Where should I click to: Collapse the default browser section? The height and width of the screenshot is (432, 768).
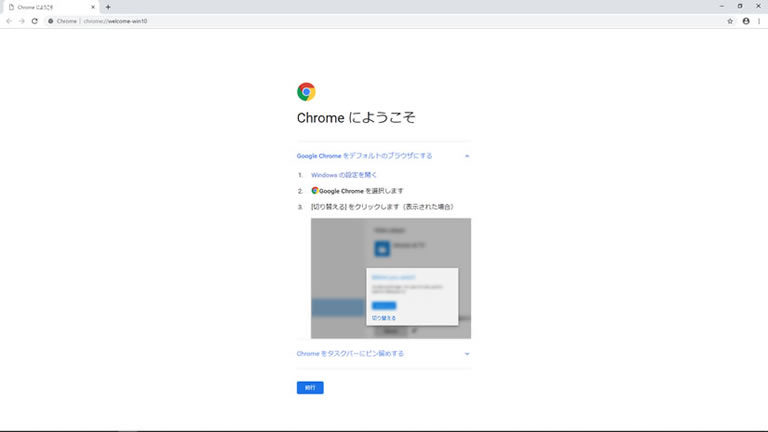click(x=467, y=156)
